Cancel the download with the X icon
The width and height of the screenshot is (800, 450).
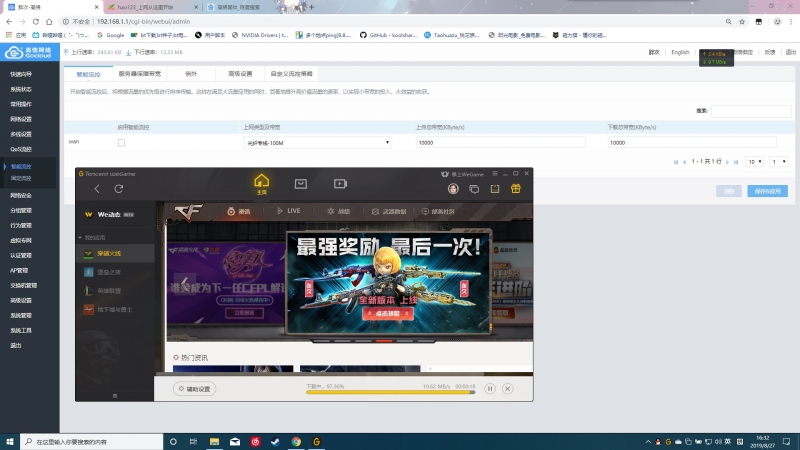[x=507, y=388]
